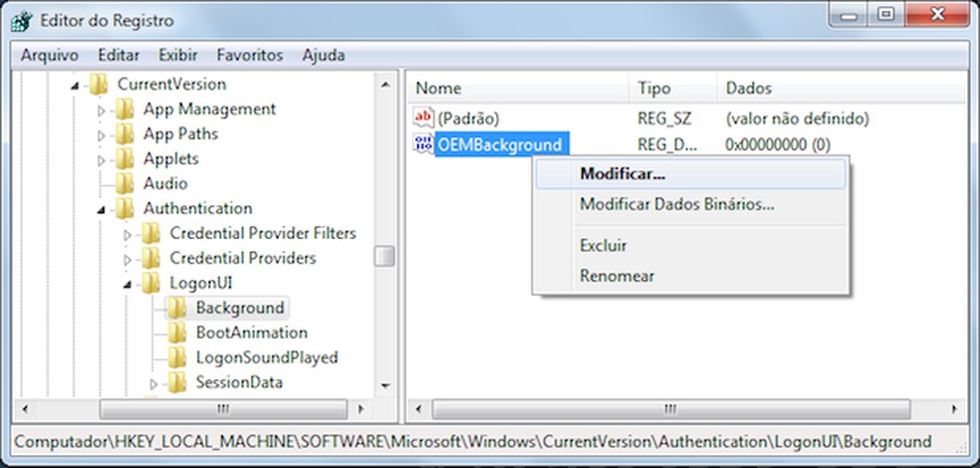Click the App Paths folder icon
This screenshot has width=980, height=468.
[124, 133]
